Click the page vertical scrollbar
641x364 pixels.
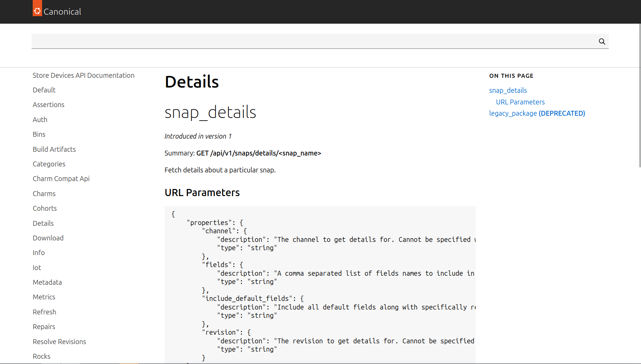(639, 94)
